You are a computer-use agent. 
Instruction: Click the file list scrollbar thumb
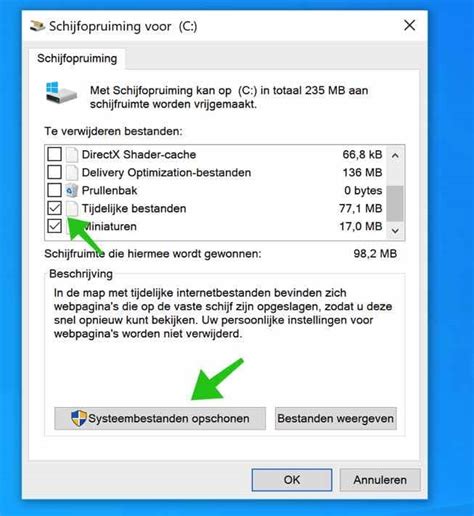tap(395, 203)
